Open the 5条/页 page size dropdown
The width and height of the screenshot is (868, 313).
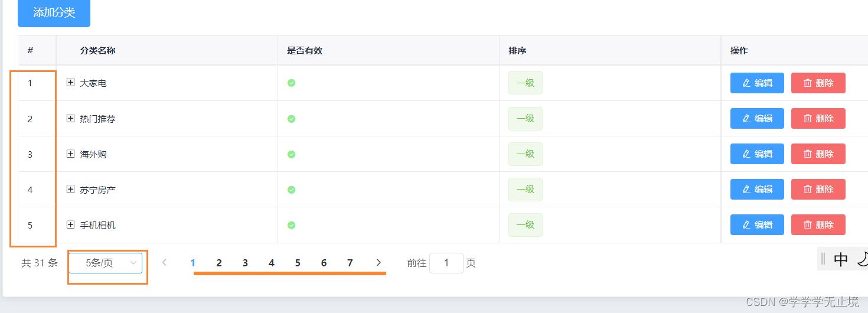point(106,263)
